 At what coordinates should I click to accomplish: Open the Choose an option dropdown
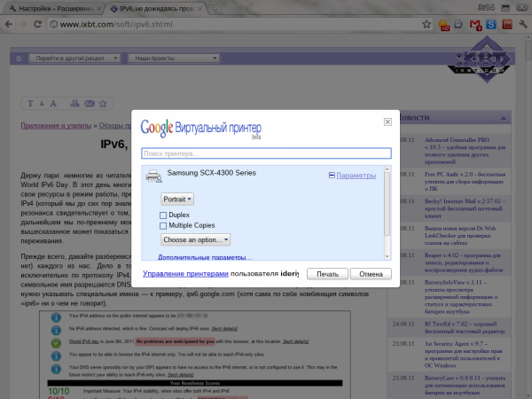(x=195, y=239)
